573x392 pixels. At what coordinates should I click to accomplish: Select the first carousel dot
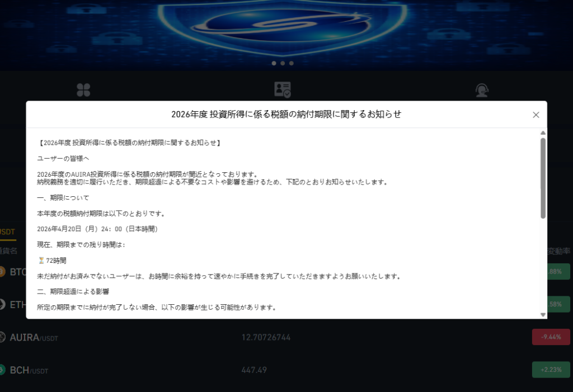click(x=274, y=63)
